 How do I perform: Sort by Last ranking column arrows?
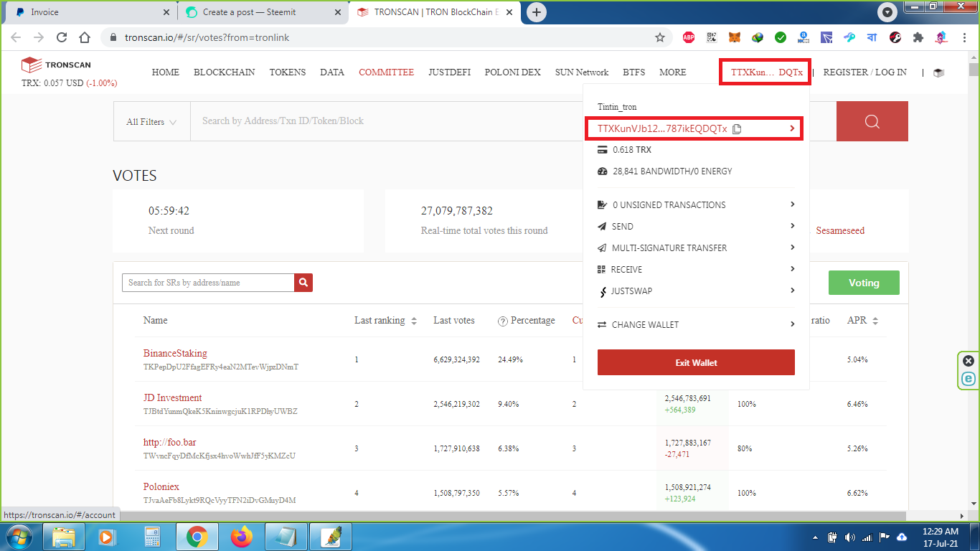click(x=414, y=321)
